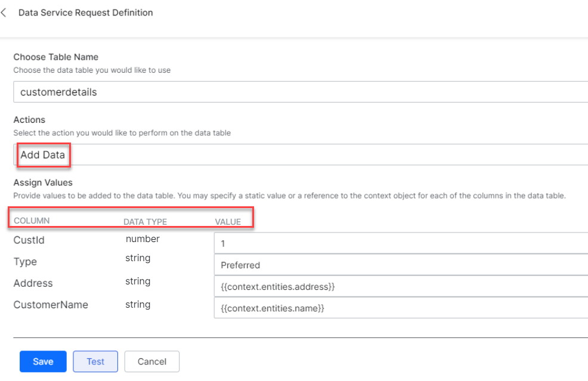Focus the Type value field showing Preferred
This screenshot has width=588, height=381.
(x=400, y=265)
